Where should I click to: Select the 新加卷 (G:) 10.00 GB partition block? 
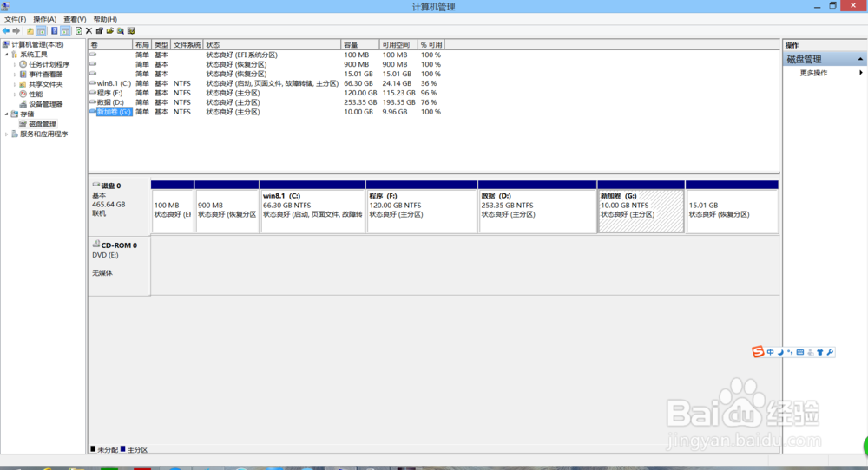click(641, 206)
